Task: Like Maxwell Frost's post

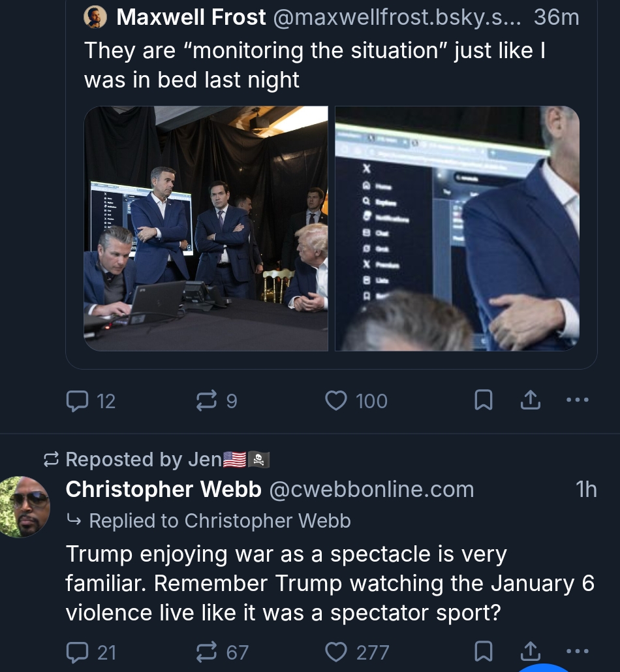Action: tap(335, 400)
